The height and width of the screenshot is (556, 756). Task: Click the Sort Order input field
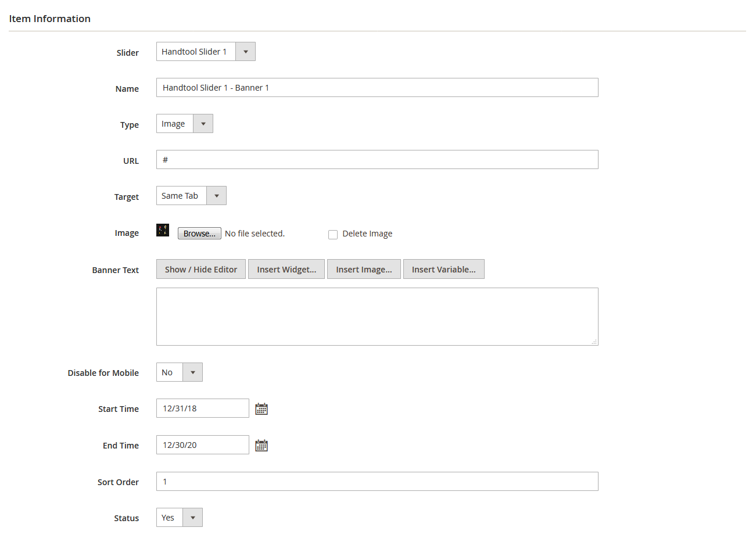[x=377, y=481]
